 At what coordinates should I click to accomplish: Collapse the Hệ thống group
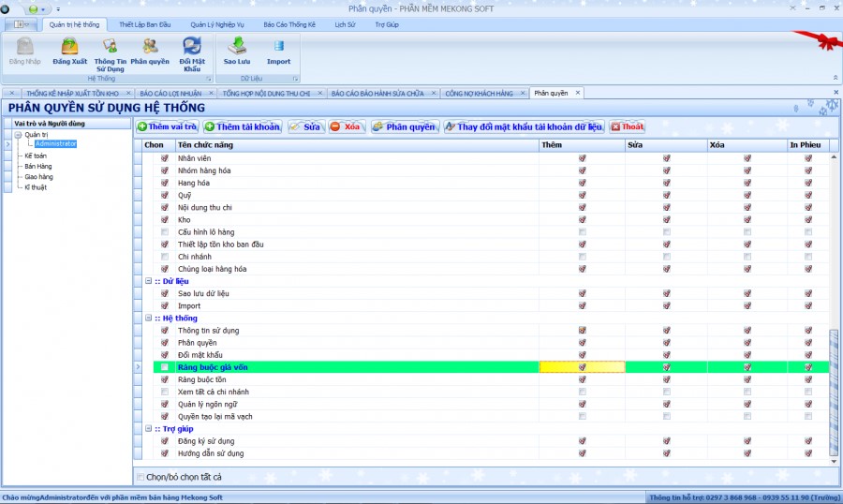(148, 318)
